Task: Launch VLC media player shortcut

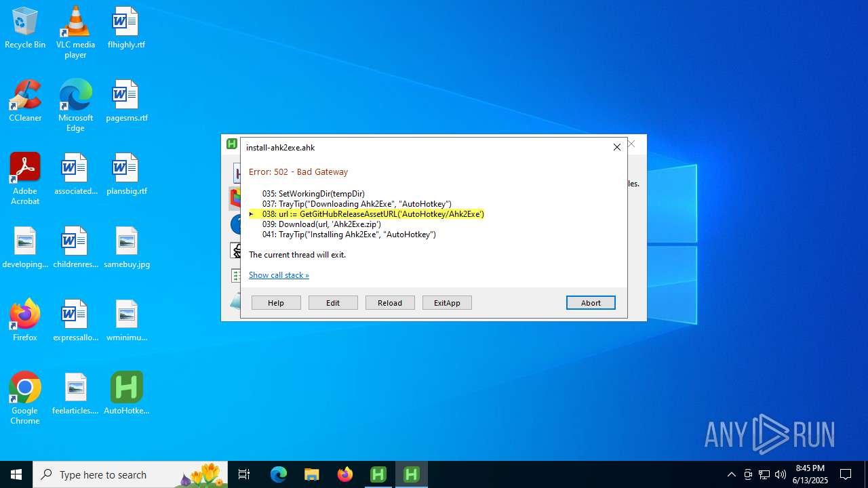Action: (75, 33)
